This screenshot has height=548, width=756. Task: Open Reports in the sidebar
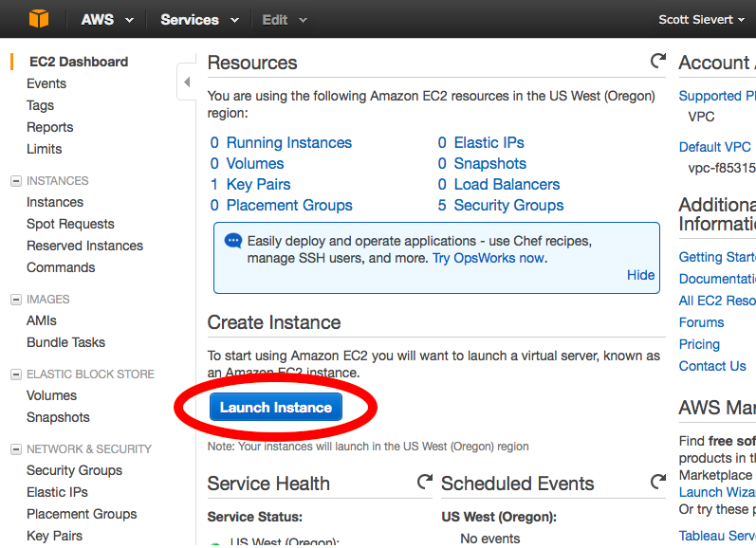point(49,127)
